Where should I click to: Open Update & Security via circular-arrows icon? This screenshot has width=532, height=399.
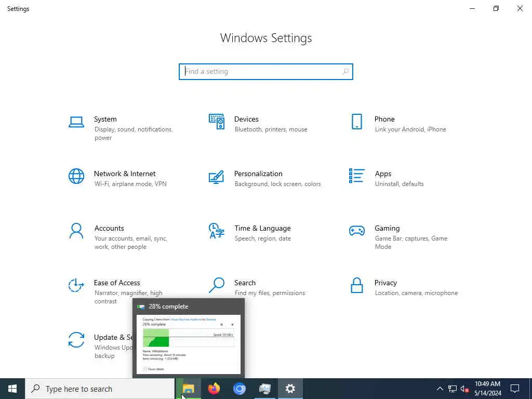tap(76, 340)
